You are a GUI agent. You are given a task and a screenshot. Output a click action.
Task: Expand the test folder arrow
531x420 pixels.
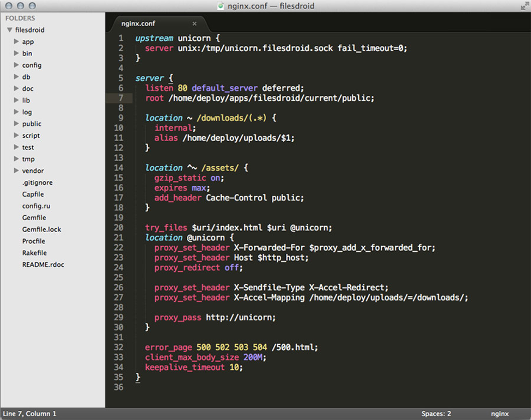click(16, 147)
